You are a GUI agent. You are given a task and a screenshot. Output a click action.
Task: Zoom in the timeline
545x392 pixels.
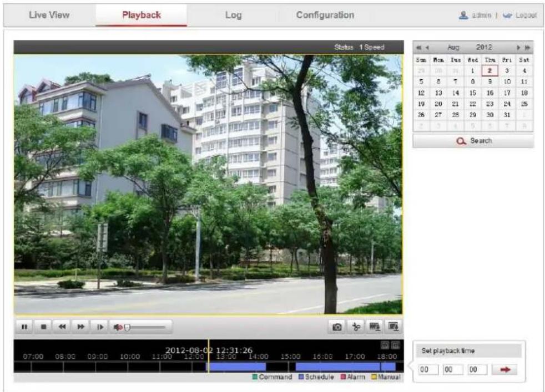click(396, 345)
